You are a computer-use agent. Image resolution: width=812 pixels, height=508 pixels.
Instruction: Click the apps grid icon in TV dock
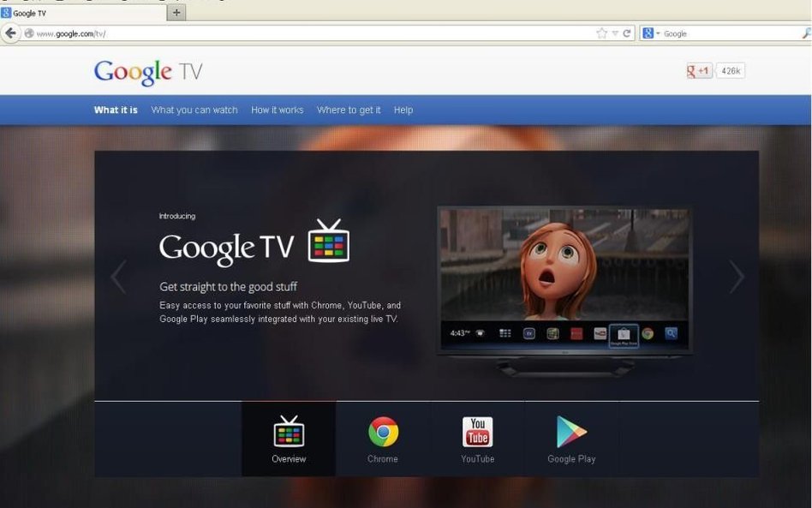click(x=505, y=333)
